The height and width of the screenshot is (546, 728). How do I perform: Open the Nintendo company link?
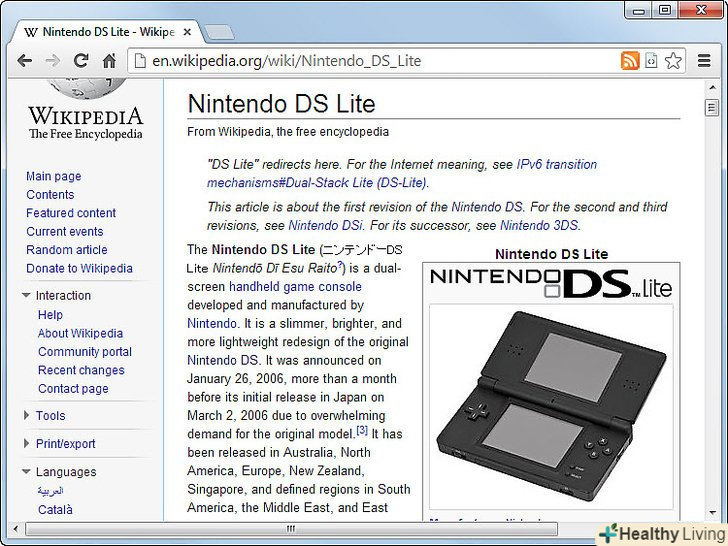pos(212,324)
